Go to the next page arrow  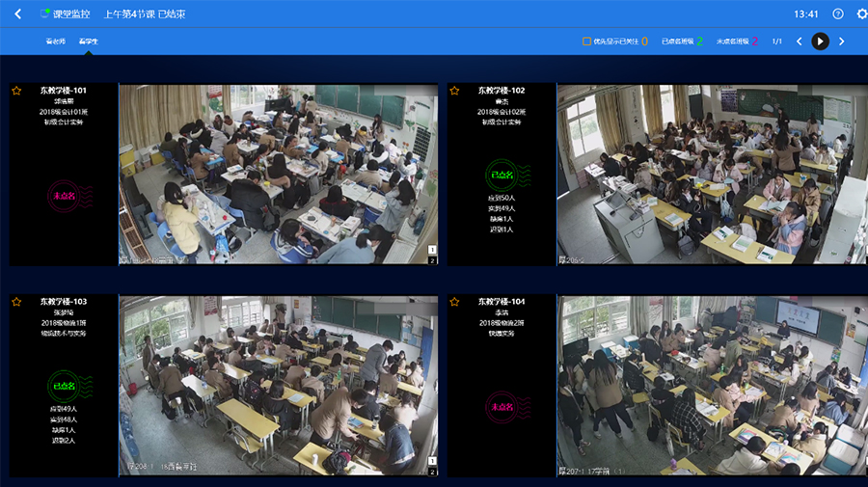[841, 41]
